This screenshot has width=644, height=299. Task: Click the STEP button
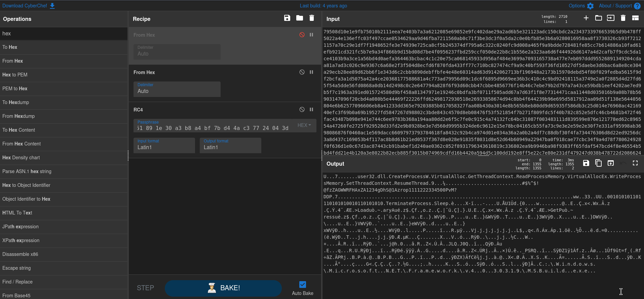click(x=145, y=288)
